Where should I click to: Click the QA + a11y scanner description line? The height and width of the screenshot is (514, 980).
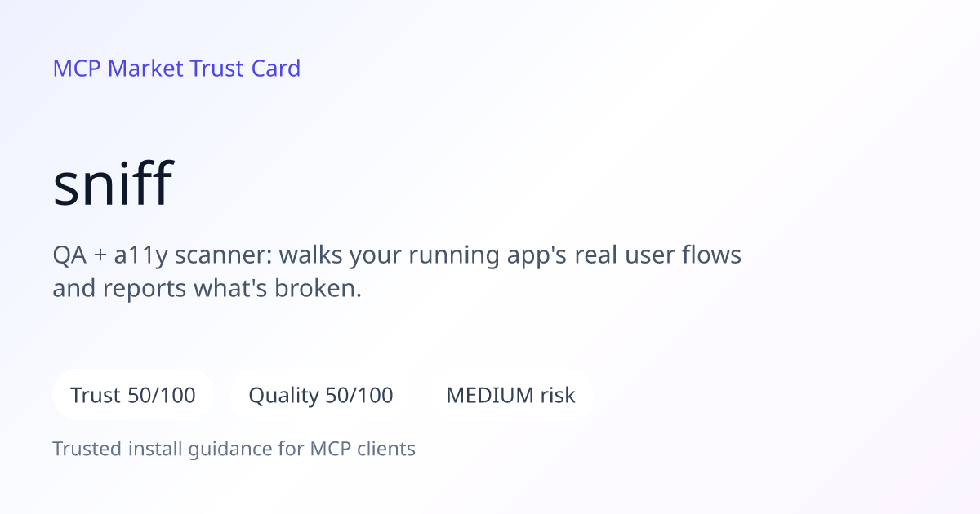[x=397, y=256]
